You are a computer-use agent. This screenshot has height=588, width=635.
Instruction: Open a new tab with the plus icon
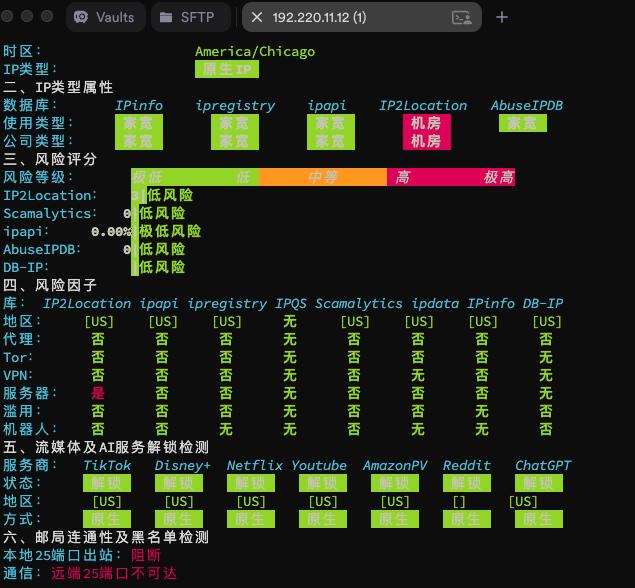click(502, 17)
